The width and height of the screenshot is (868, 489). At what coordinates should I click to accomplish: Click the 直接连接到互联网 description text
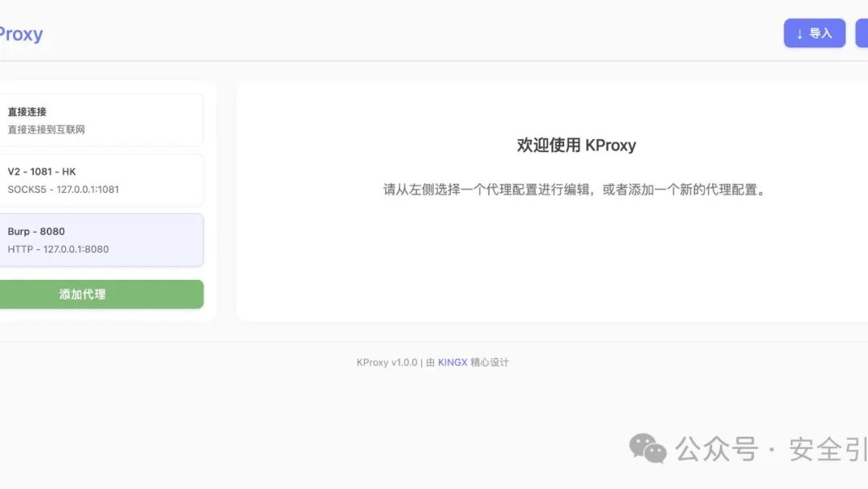47,129
